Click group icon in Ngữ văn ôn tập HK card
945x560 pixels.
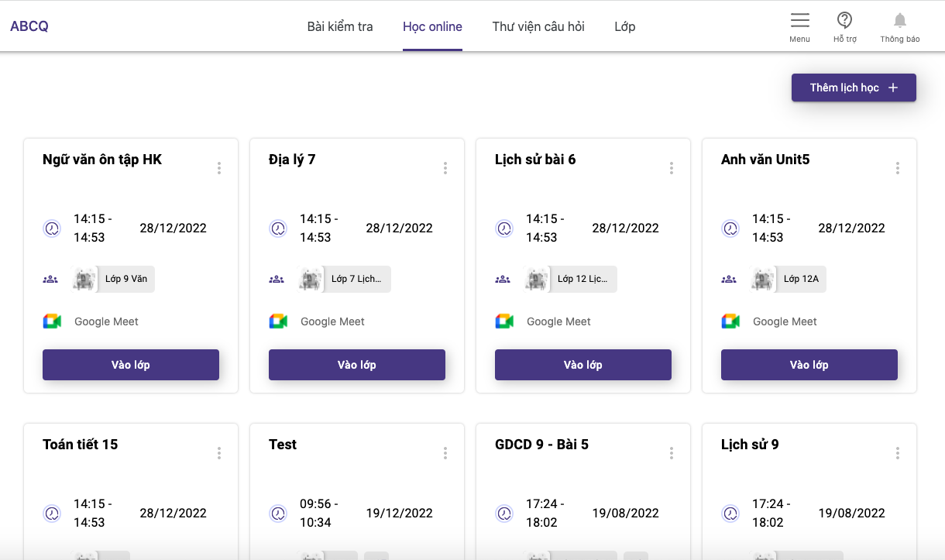click(51, 279)
